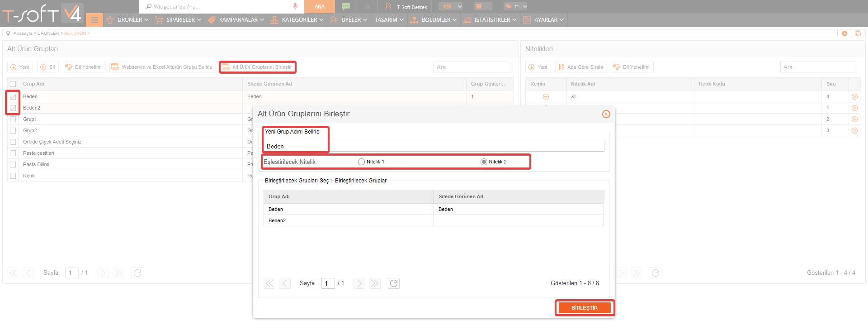868x330 pixels.
Task: Delete the attribute row with Sıra 1
Action: pyautogui.click(x=854, y=108)
